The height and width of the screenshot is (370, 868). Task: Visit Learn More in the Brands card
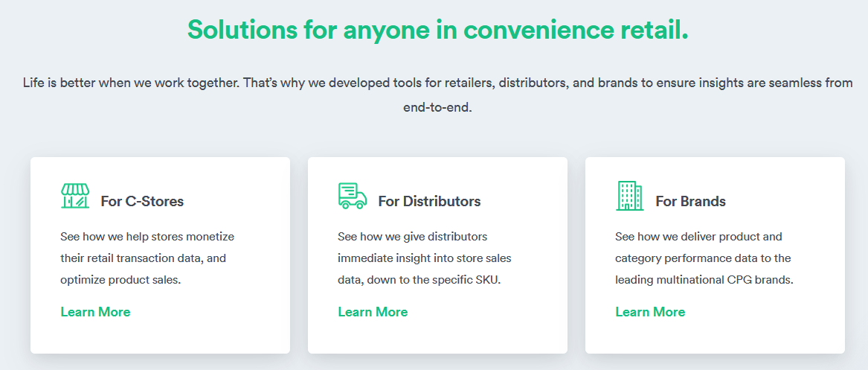(650, 312)
